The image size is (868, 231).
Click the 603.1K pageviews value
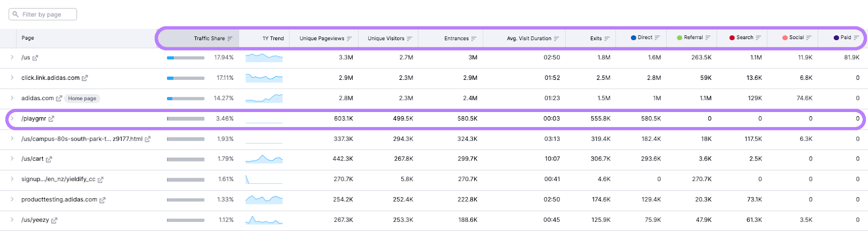[343, 118]
